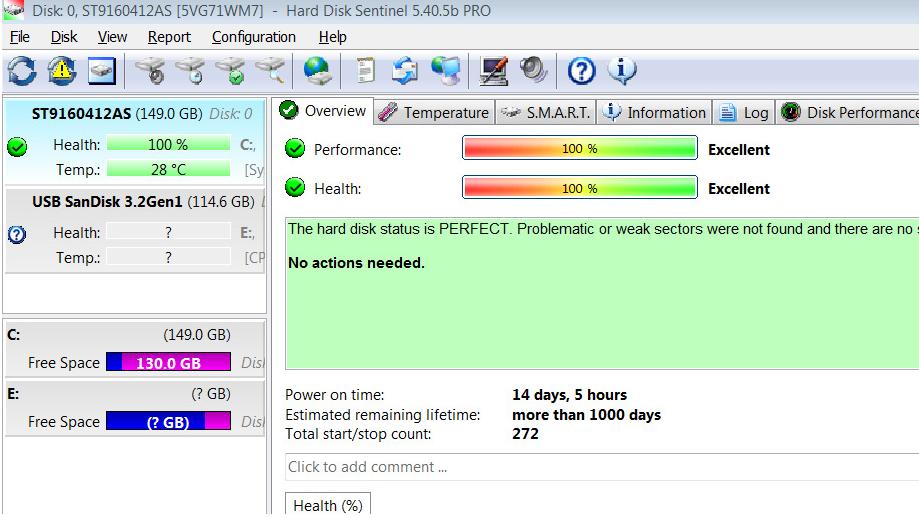The height and width of the screenshot is (517, 919).
Task: Switch to the Disk Performance tab
Action: (x=848, y=113)
